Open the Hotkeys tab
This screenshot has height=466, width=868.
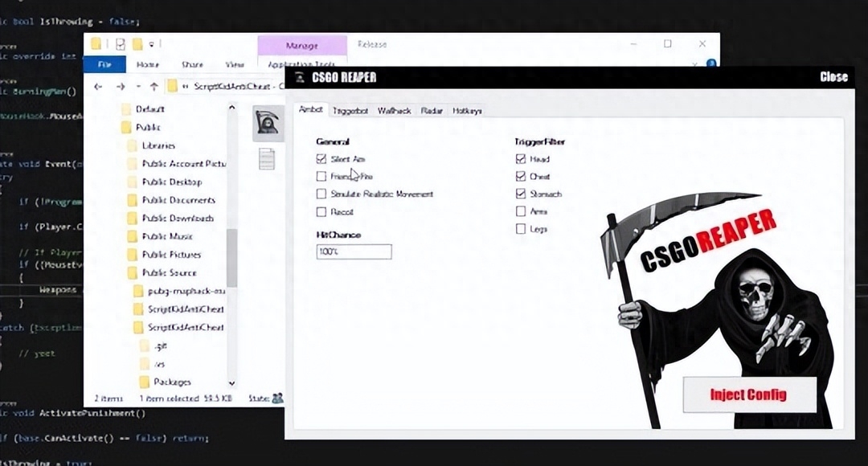tap(467, 111)
